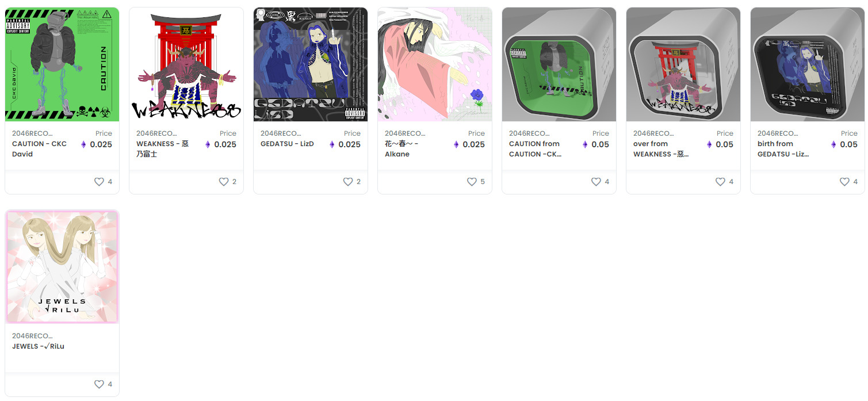
Task: Open the pink Alkane flower artwork
Action: click(x=435, y=64)
